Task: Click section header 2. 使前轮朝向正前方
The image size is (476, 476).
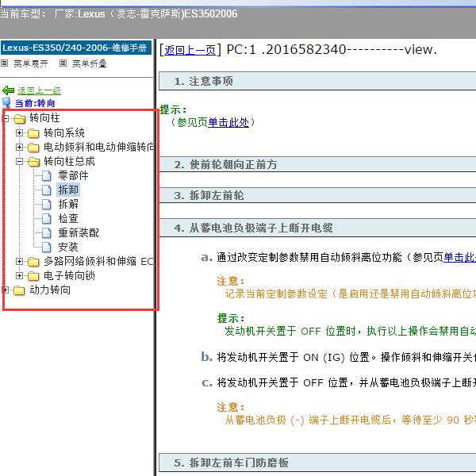Action: point(317,164)
